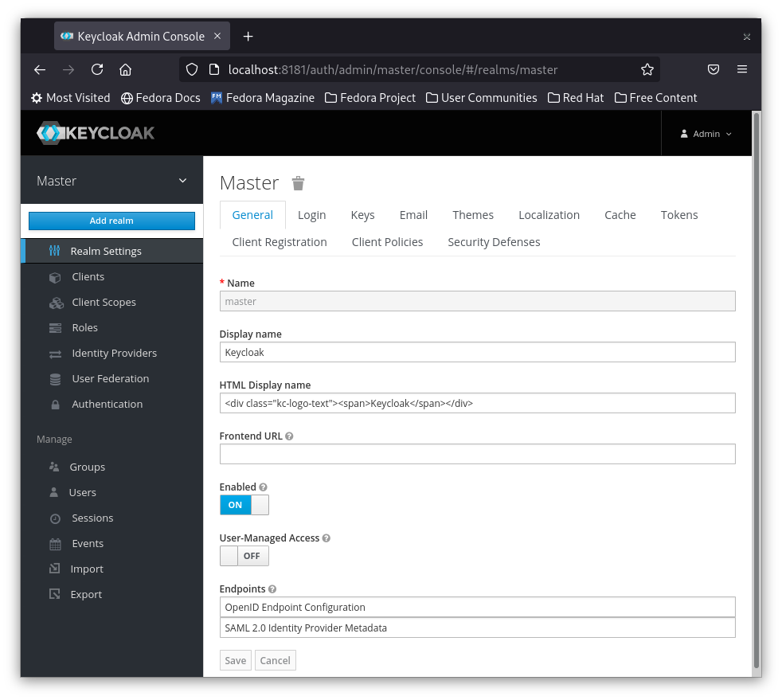Open a new browser tab with plus
Image resolution: width=782 pixels, height=700 pixels.
[x=248, y=37]
